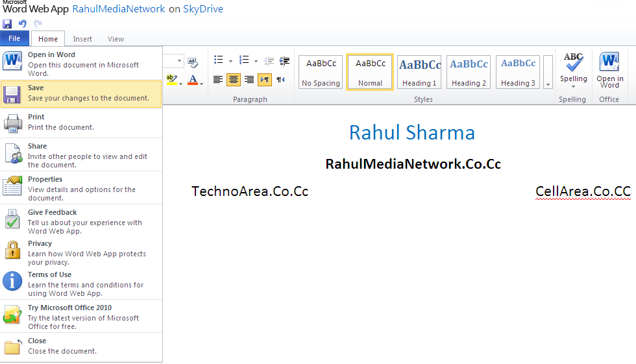The image size is (636, 364).
Task: Open the Spelling options dropdown arrow
Action: pos(574,86)
